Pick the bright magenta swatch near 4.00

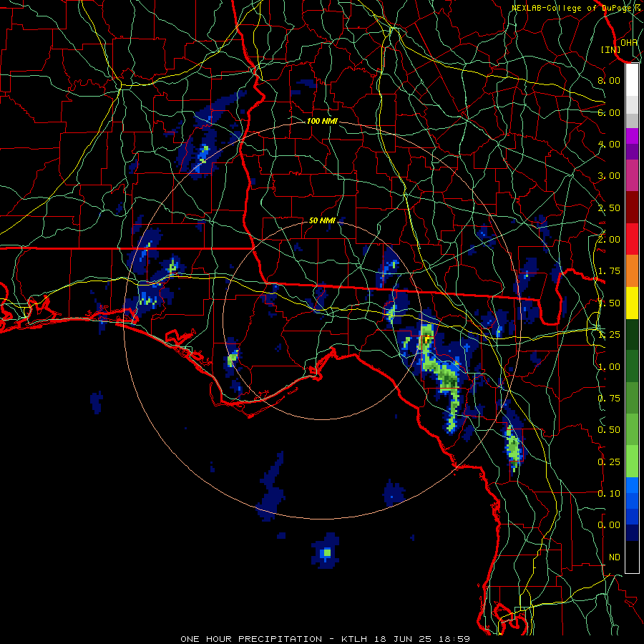pos(632,136)
